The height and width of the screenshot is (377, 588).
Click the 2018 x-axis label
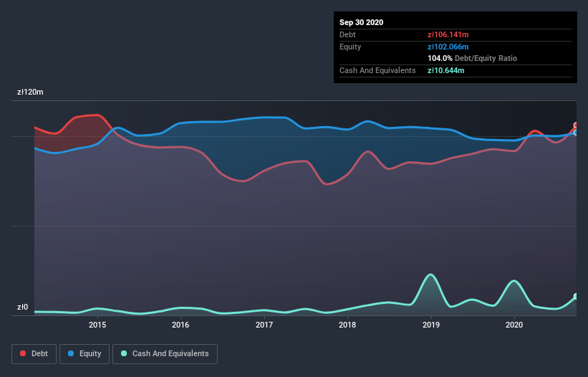(347, 325)
